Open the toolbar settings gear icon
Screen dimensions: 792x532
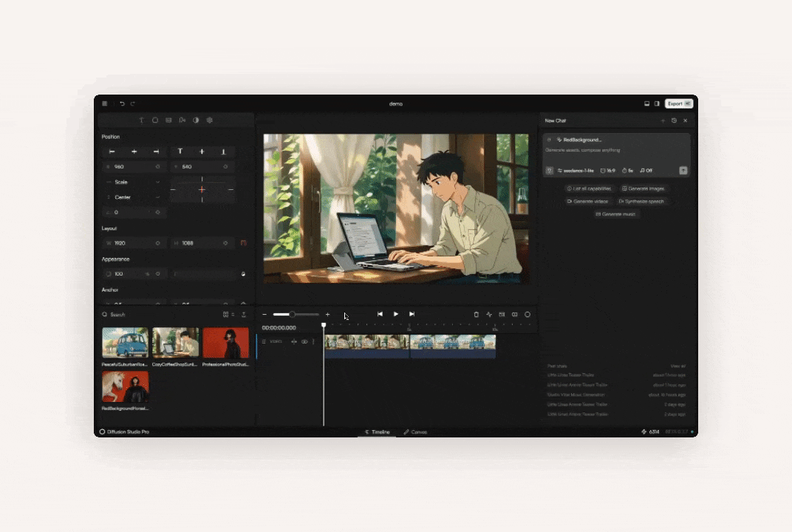(209, 120)
